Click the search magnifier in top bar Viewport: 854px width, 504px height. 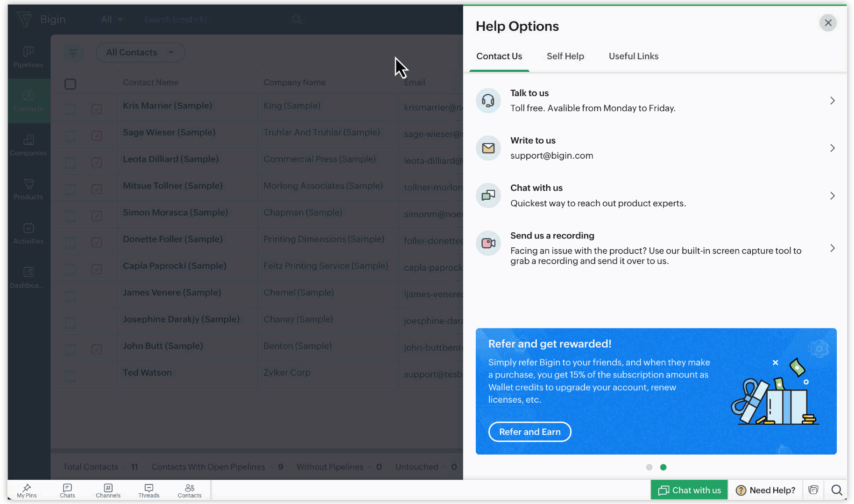click(x=296, y=20)
